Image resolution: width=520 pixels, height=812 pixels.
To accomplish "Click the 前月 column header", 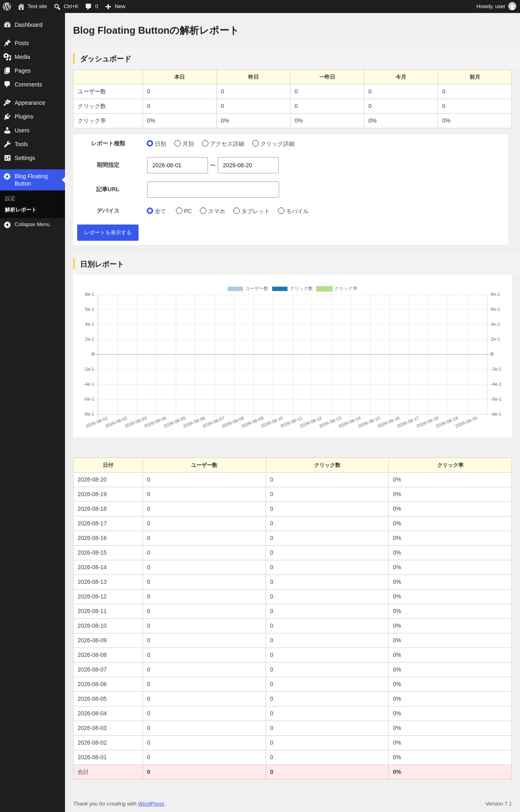I will coord(474,77).
